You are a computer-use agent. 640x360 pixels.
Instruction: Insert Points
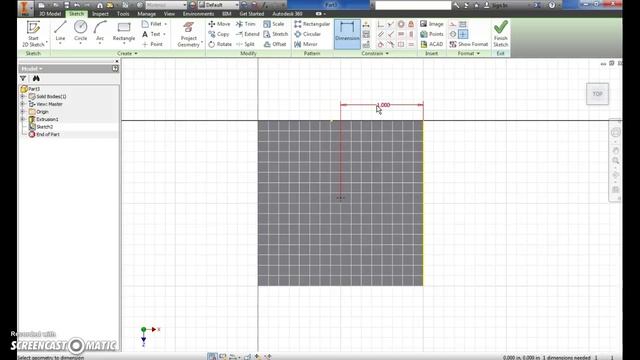431,34
